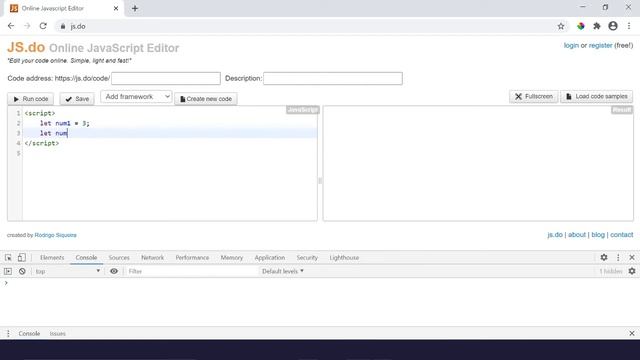Clear the console
Viewport: 640px width, 360px height.
point(22,271)
